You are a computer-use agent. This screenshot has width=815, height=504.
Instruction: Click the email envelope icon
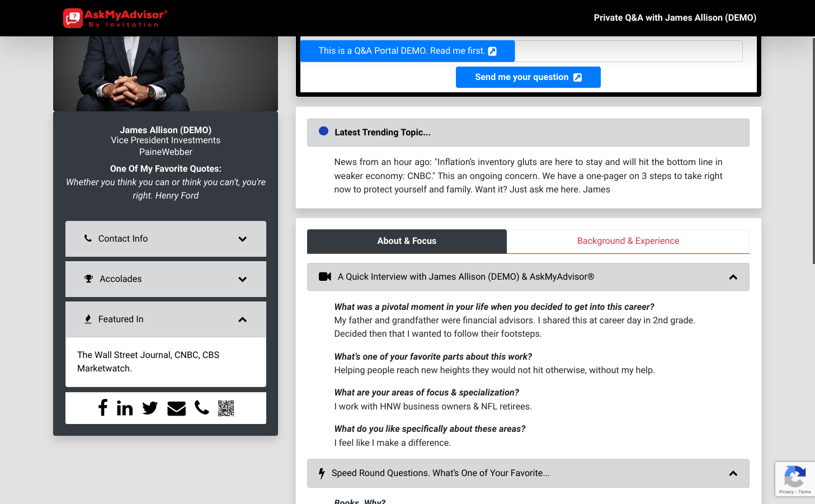tap(176, 408)
